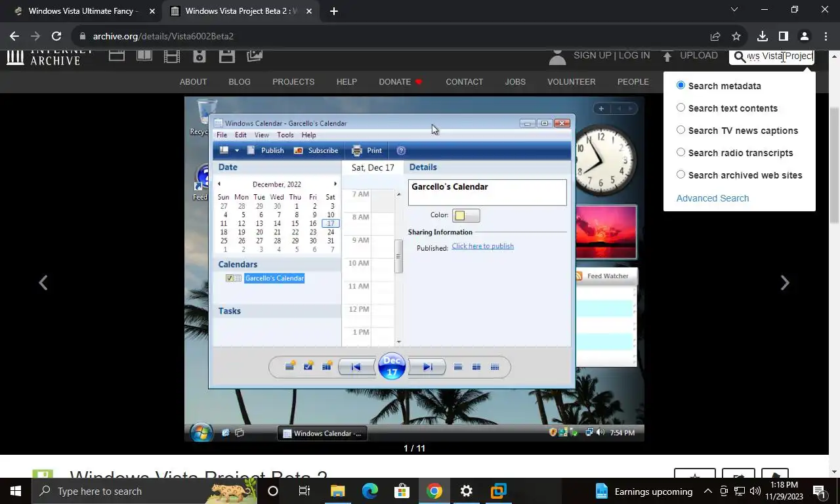840x504 pixels.
Task: Bookmark this page with the star icon
Action: click(x=736, y=36)
